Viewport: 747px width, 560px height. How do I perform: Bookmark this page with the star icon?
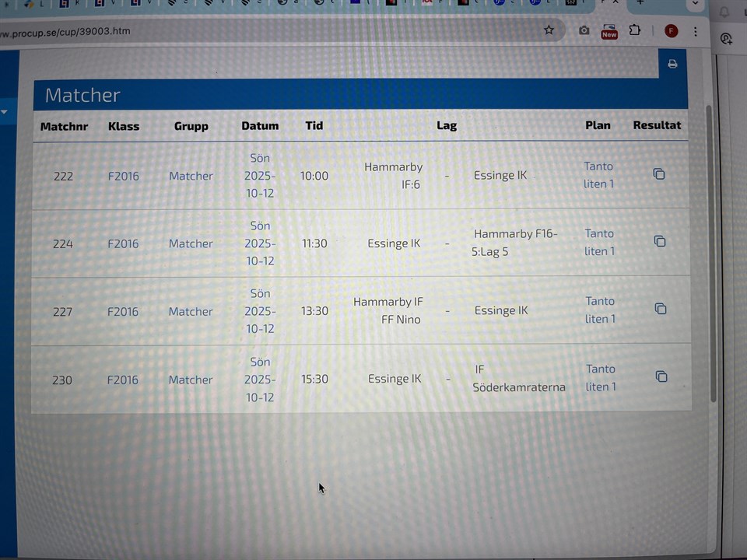pyautogui.click(x=549, y=30)
